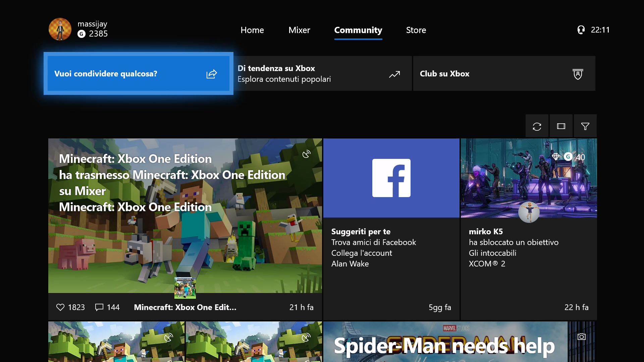Open the feed filter funnel
This screenshot has height=362, width=644.
click(x=585, y=126)
